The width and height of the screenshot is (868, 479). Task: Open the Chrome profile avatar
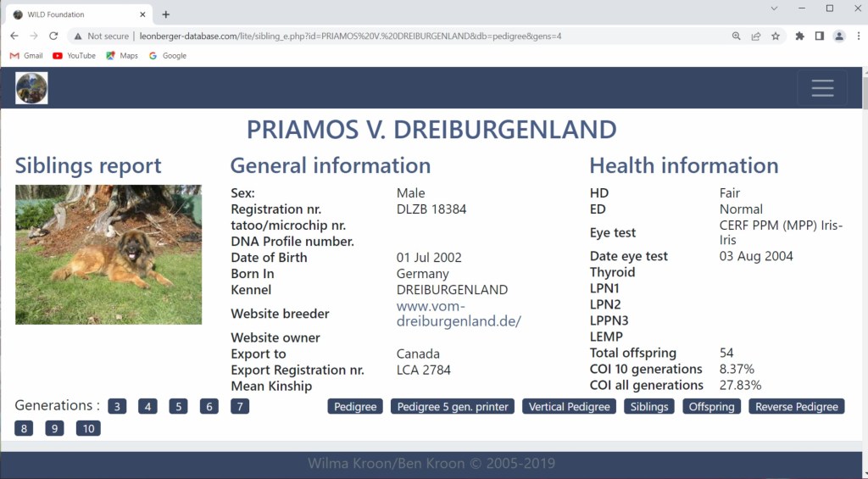point(839,36)
